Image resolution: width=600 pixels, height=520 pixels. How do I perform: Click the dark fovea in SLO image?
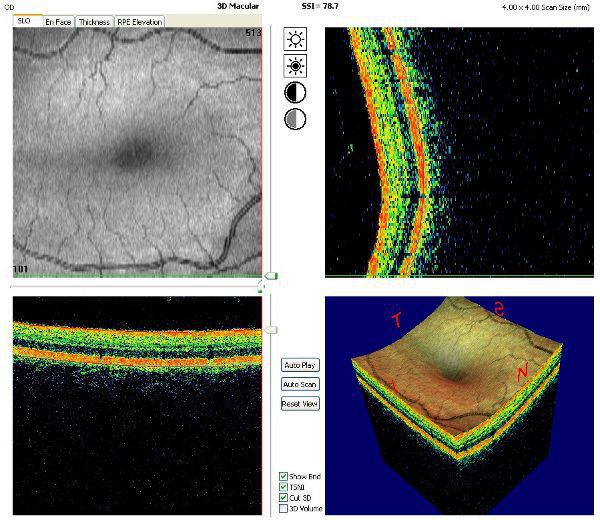click(x=134, y=155)
